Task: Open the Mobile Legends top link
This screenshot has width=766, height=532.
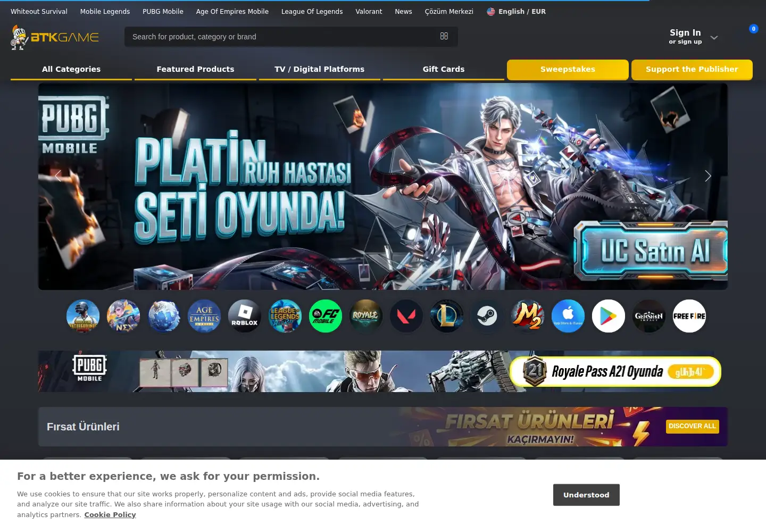Action: 105,12
